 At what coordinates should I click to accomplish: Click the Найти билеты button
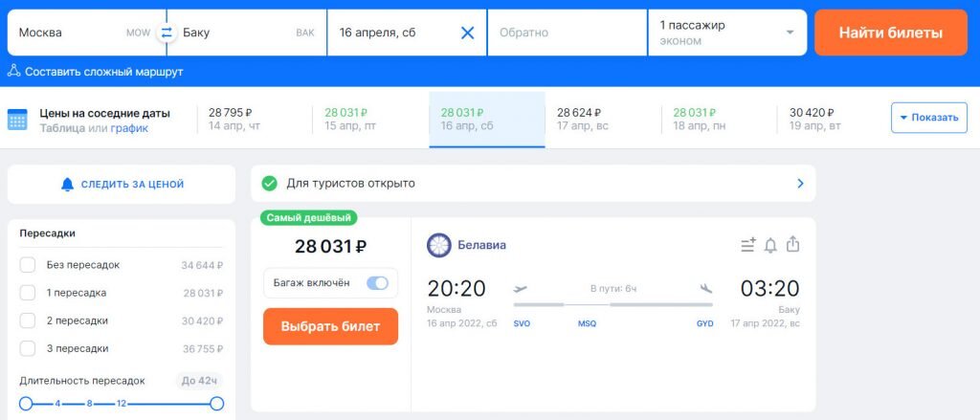[x=891, y=33]
